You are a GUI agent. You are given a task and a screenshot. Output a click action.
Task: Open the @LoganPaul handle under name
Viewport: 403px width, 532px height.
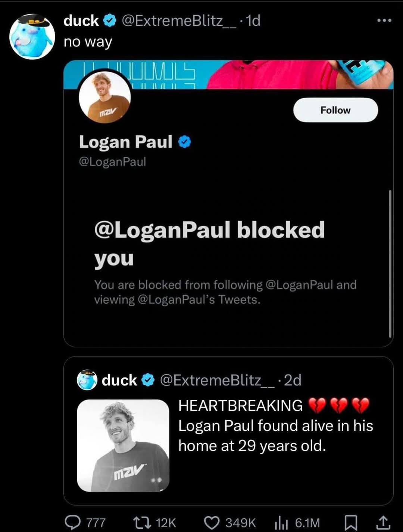coord(112,162)
